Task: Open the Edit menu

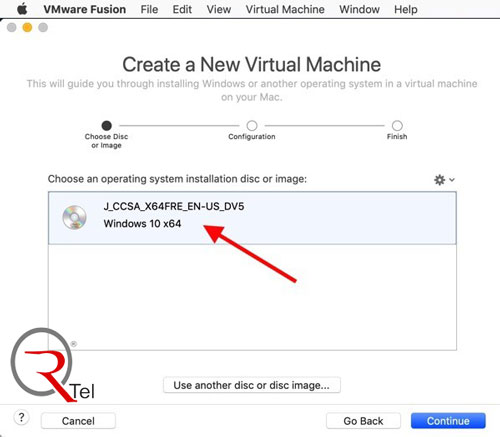Action: click(x=182, y=9)
